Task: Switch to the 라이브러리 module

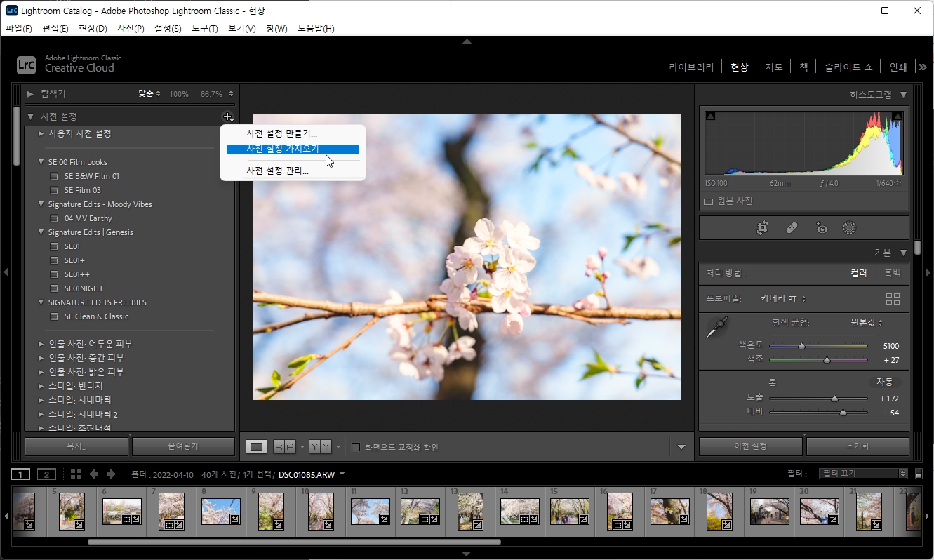Action: (x=691, y=67)
